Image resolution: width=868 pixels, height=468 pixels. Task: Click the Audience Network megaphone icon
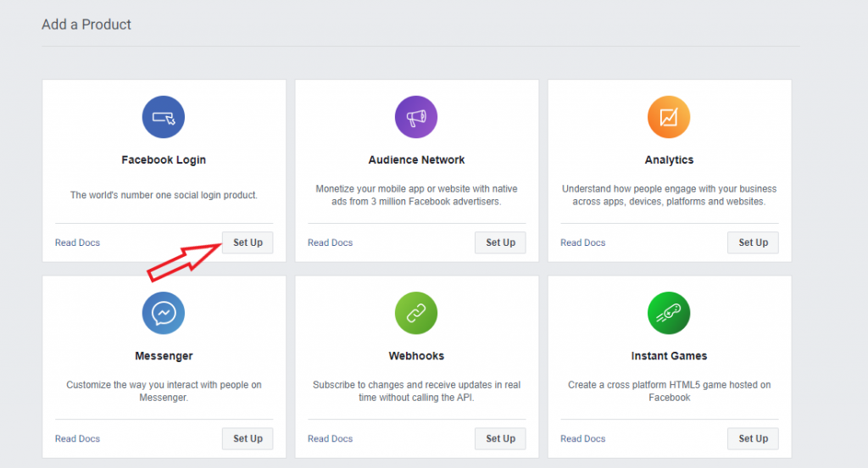(416, 117)
